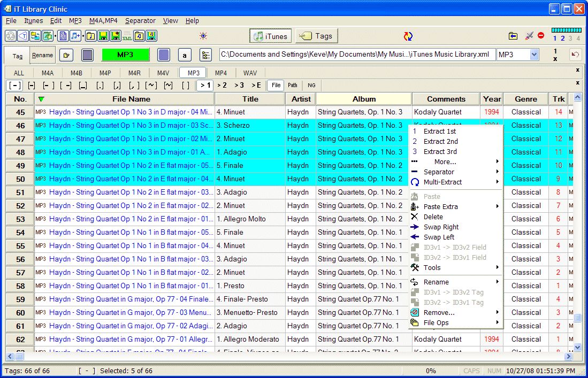Select the '> 3' occurrence toggle
Viewport: 588px width, 378px height.
point(239,86)
